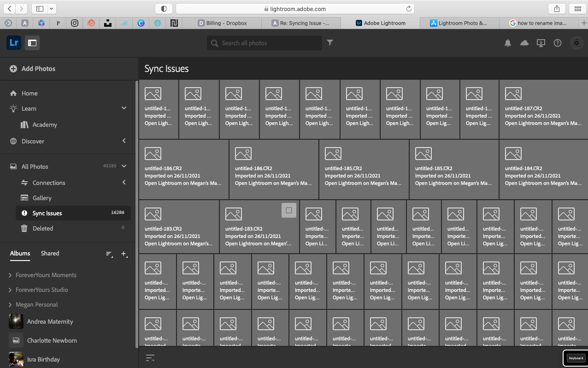588x368 pixels.
Task: Select the Albums tab
Action: 20,253
